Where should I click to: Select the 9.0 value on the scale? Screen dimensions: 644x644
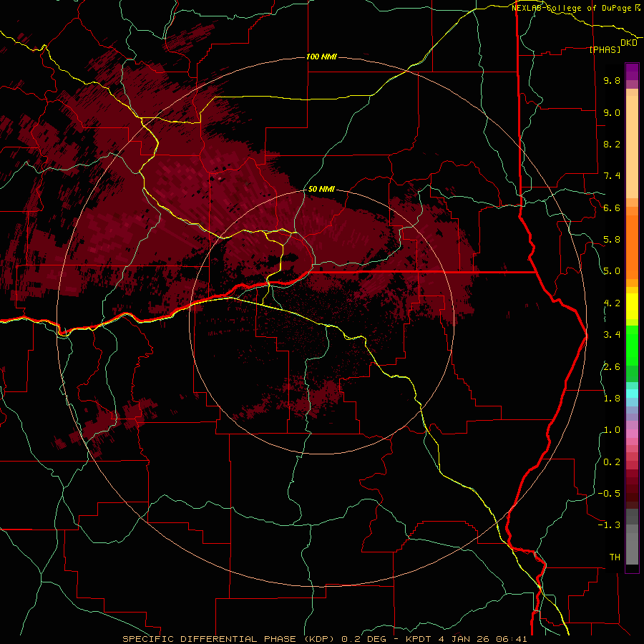tap(612, 112)
